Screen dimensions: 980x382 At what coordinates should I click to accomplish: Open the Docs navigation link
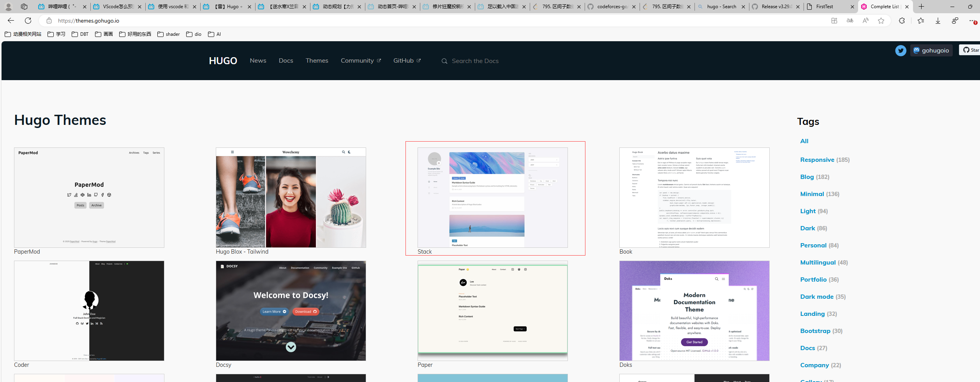[286, 61]
